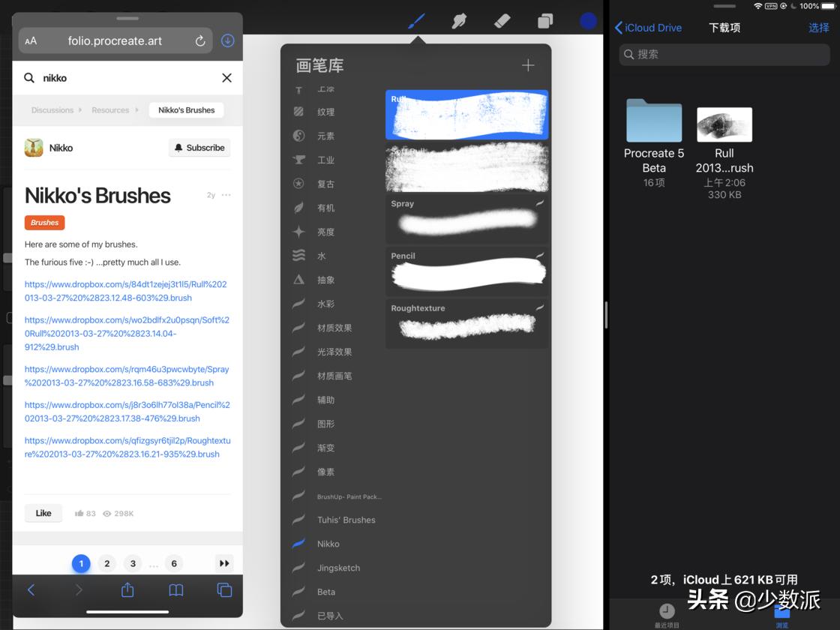This screenshot has height=630, width=840.
Task: Open post options ellipsis menu
Action: point(226,195)
